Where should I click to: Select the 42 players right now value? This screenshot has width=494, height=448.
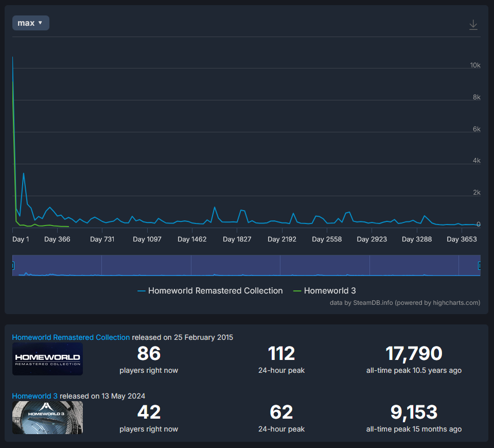pyautogui.click(x=149, y=412)
